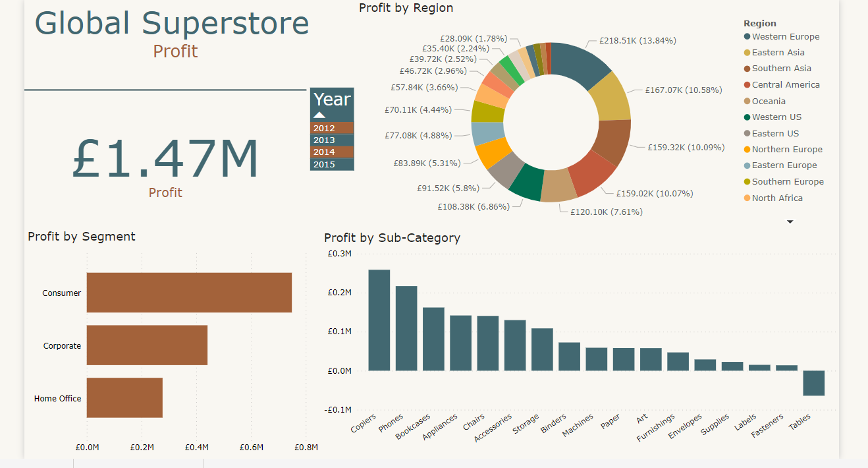Click the negative Tables bar

pos(814,383)
